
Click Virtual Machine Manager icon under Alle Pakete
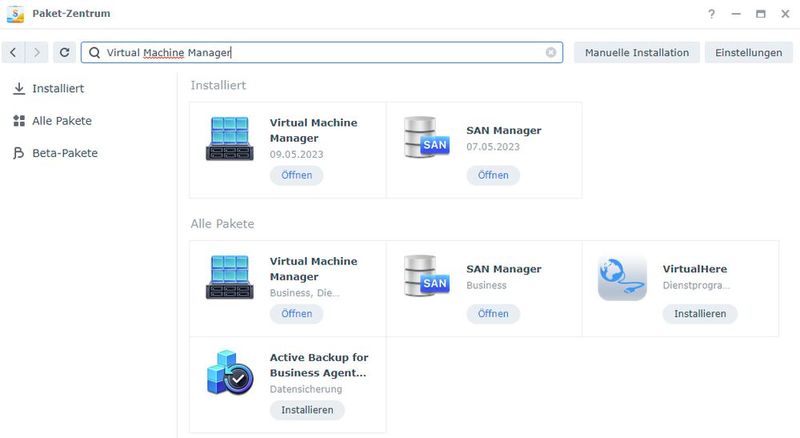pyautogui.click(x=230, y=277)
